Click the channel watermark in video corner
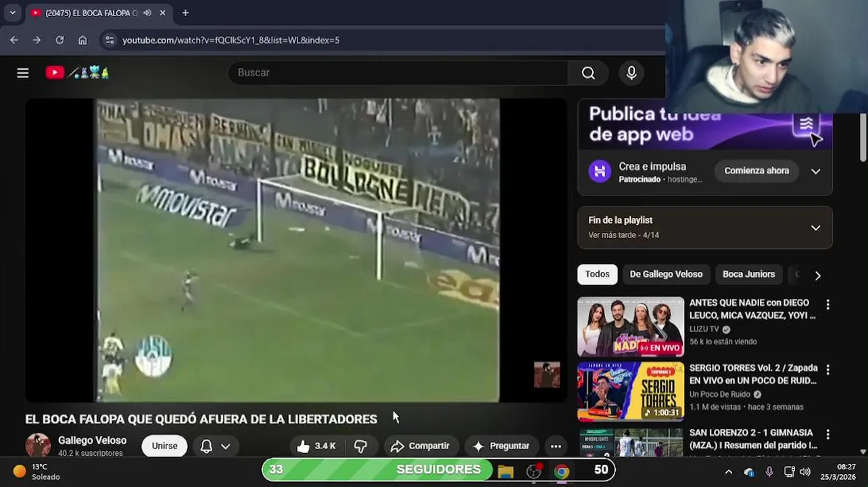This screenshot has width=868, height=487. [547, 375]
